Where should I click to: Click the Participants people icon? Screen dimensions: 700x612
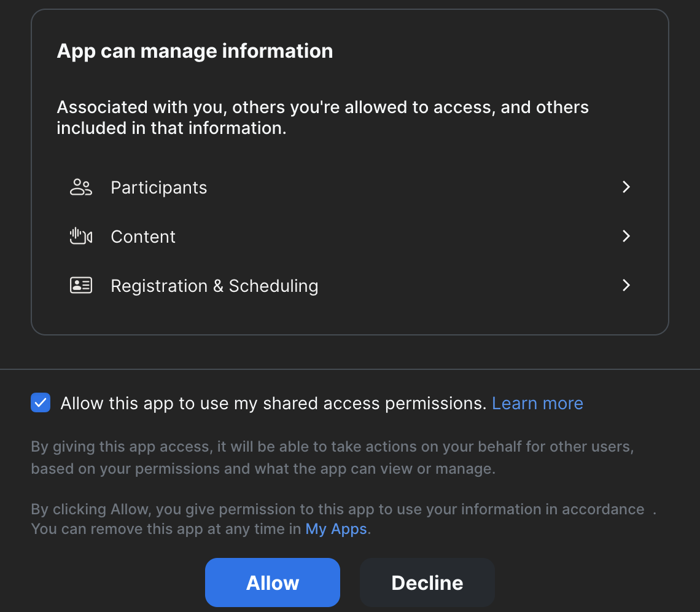click(80, 187)
